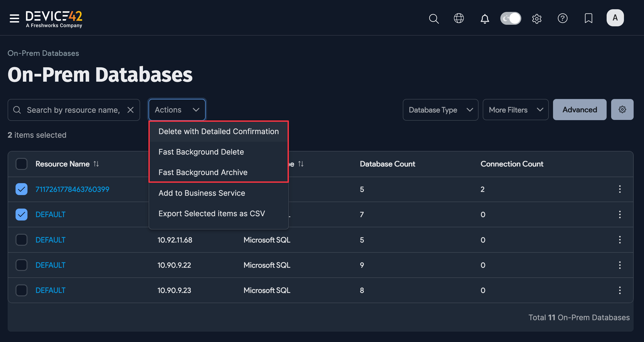Open the Actions dropdown
This screenshot has width=644, height=342.
pyautogui.click(x=177, y=109)
